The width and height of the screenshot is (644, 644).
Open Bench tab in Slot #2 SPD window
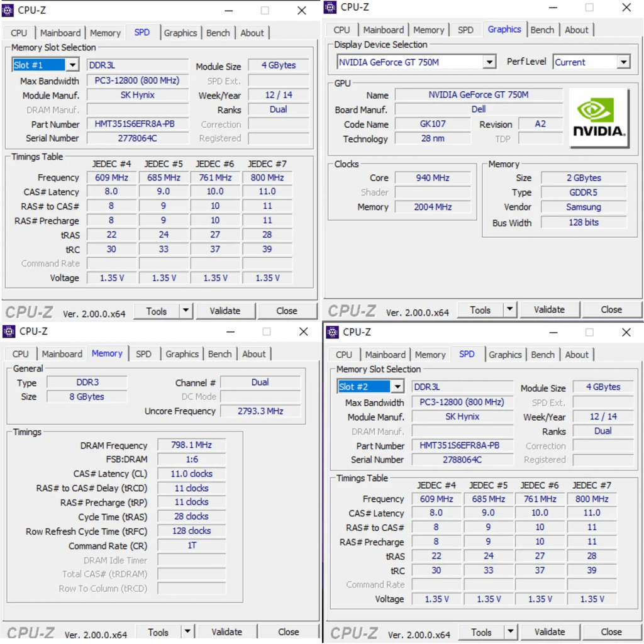[543, 355]
